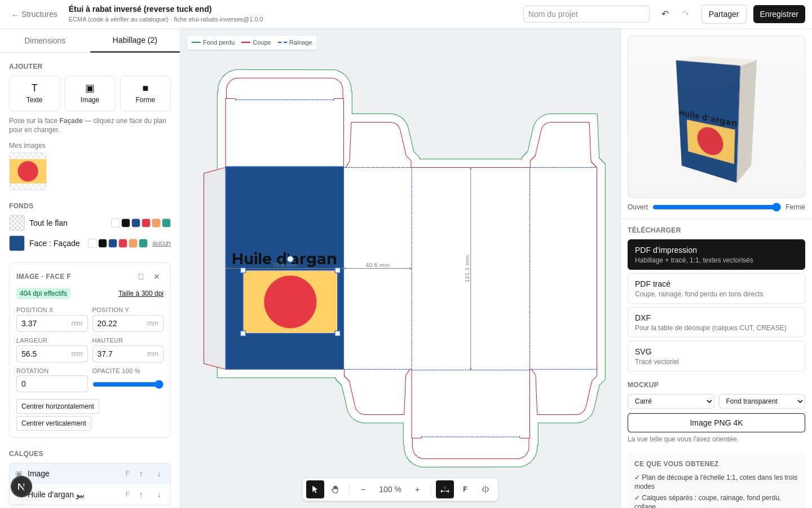Toggle the F face labels button
The image size is (812, 508).
(465, 489)
